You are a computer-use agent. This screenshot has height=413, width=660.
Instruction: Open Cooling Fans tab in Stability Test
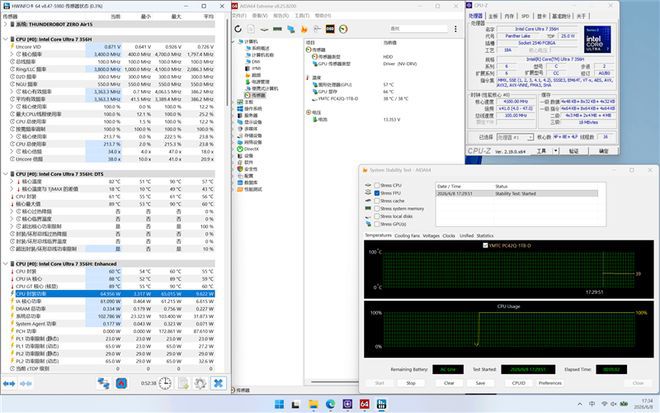(x=407, y=236)
